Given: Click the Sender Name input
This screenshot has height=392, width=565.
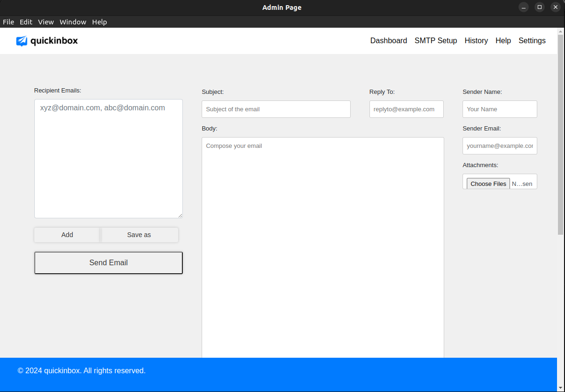Looking at the screenshot, I should point(499,109).
